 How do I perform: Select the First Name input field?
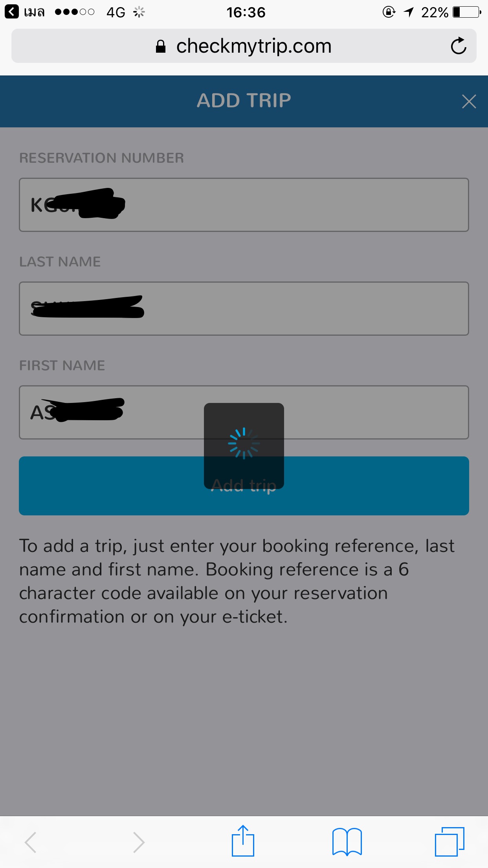point(244,412)
